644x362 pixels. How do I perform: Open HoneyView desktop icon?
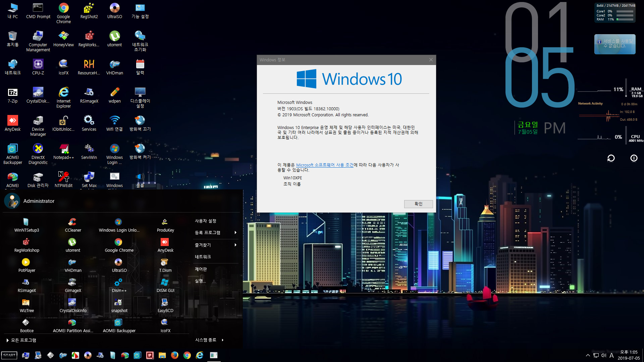[63, 39]
